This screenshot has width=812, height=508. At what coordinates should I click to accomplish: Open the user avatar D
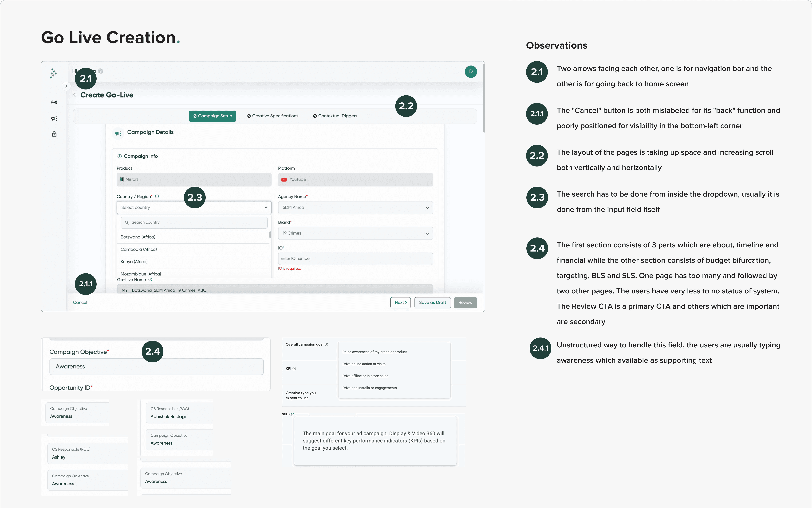pos(471,72)
